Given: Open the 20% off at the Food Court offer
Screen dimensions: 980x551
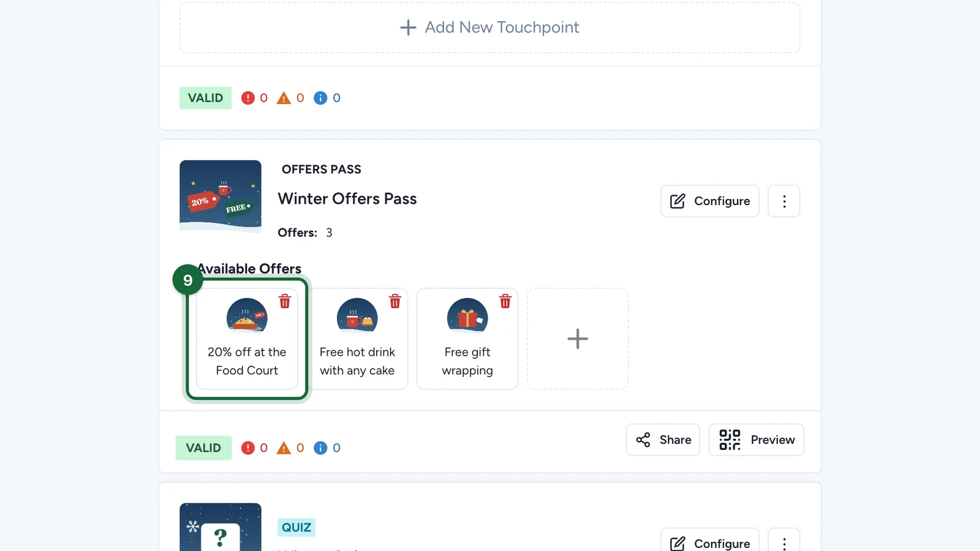Looking at the screenshot, I should pyautogui.click(x=247, y=339).
